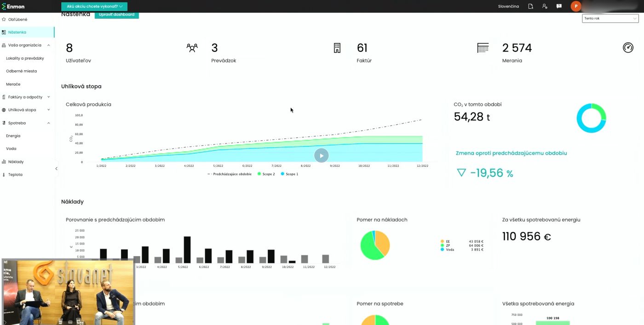Change the Slovenčina language selector
Screen dimensions: 644x325
tap(508, 6)
